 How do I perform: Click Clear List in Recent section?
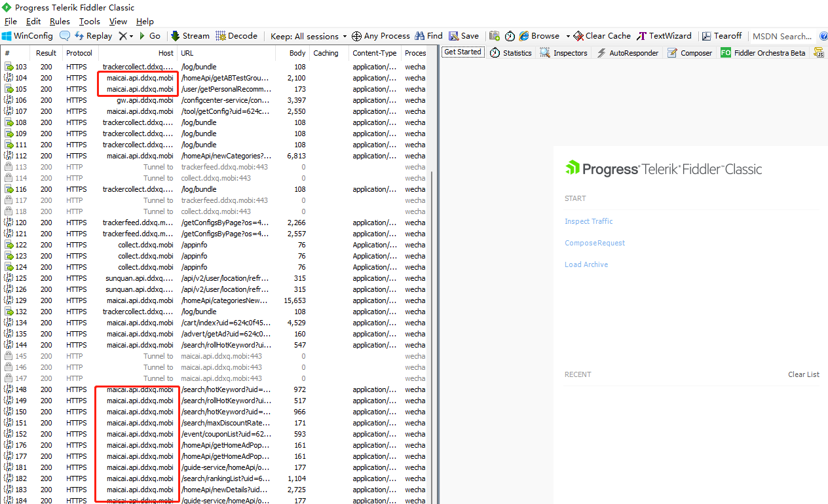(x=804, y=374)
